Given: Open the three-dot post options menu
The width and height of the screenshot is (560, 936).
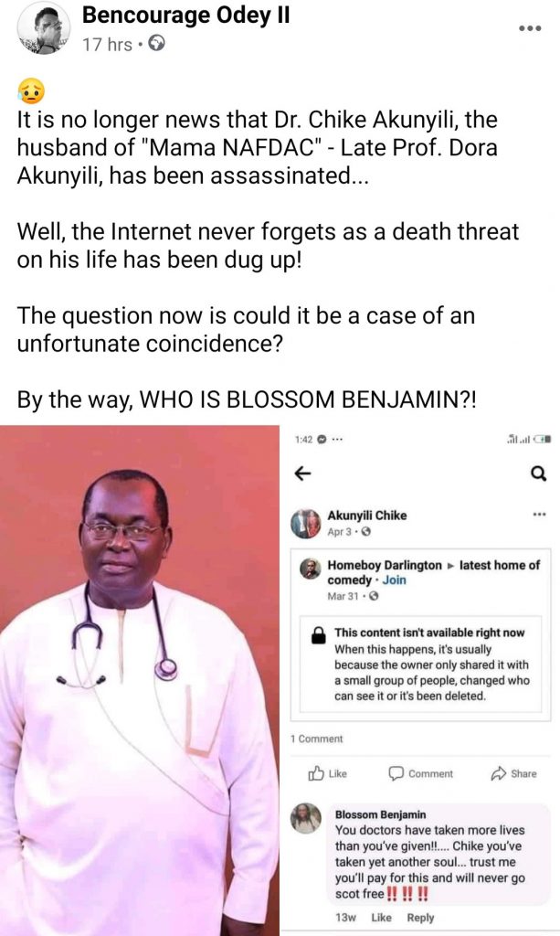Looking at the screenshot, I should click(530, 28).
